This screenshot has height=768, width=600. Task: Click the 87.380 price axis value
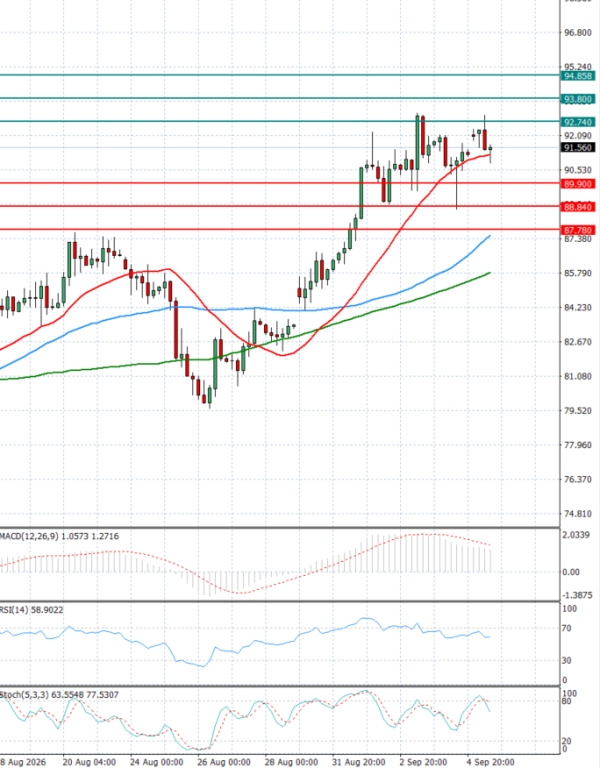[x=578, y=239]
